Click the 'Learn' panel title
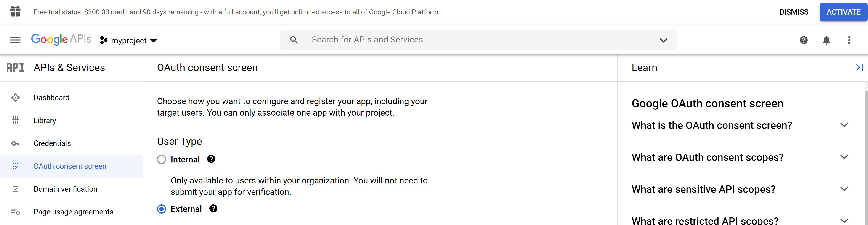 pos(644,67)
